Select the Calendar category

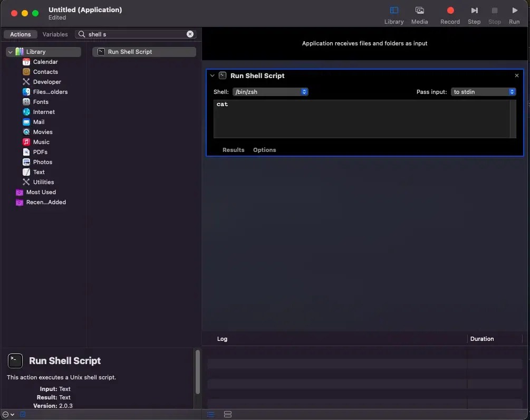click(45, 62)
